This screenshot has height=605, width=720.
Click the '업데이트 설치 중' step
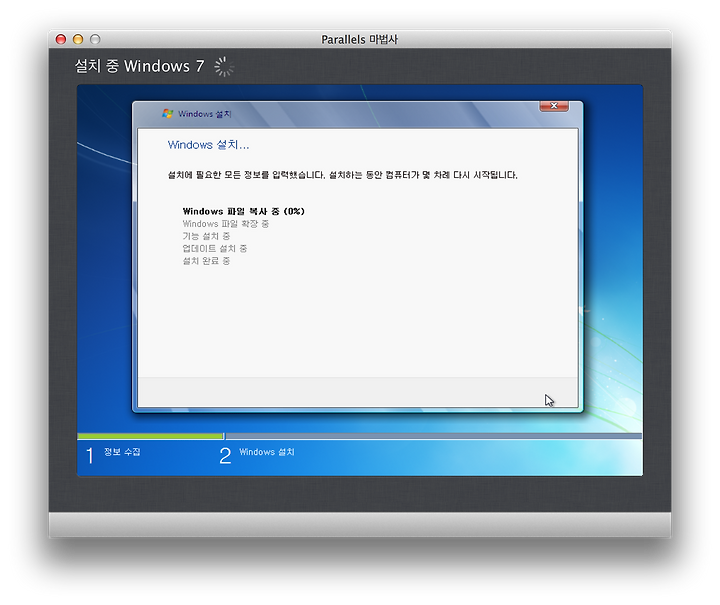[214, 248]
